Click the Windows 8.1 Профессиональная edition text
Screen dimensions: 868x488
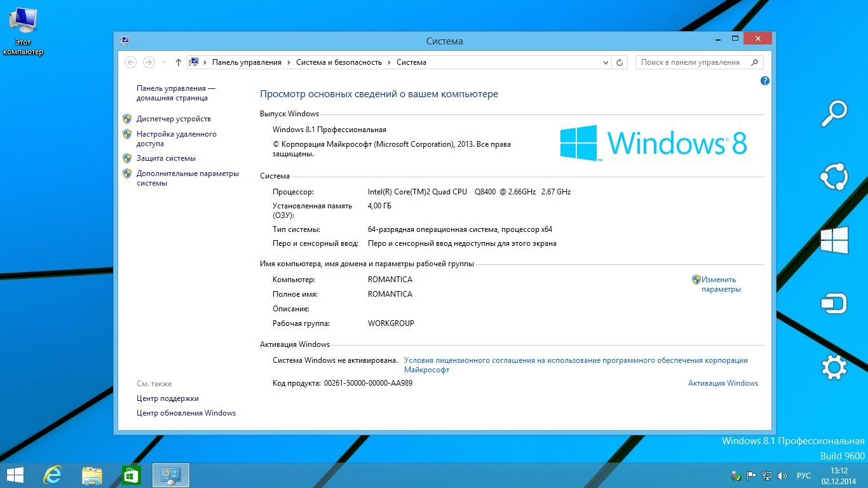(329, 130)
